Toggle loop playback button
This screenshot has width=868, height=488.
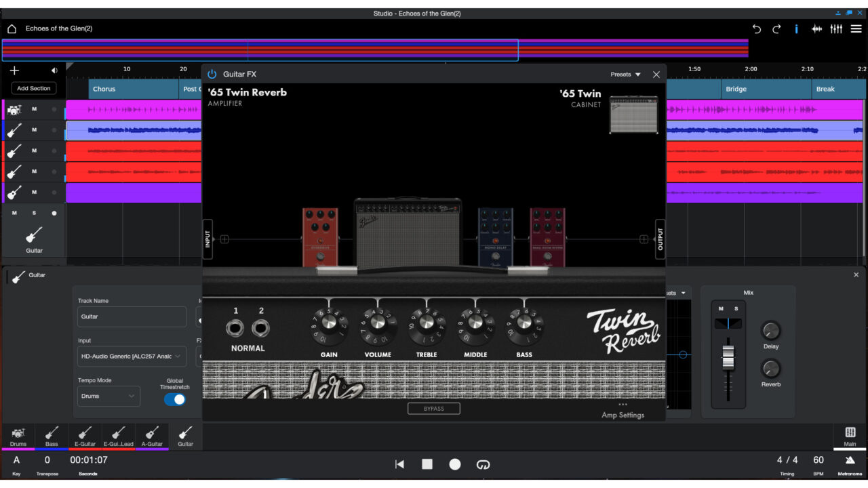tap(483, 464)
